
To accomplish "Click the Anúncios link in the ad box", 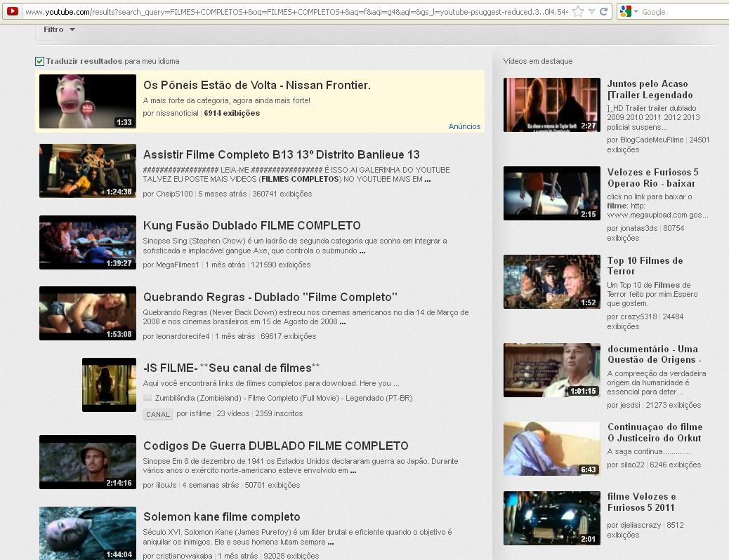I will coord(466,126).
